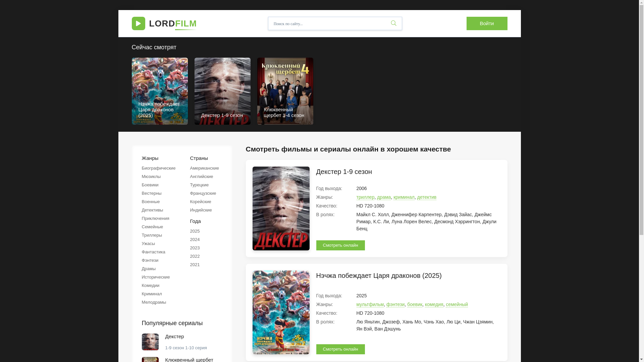Image resolution: width=644 pixels, height=362 pixels.
Task: Click the search magnifier icon
Action: [x=393, y=23]
